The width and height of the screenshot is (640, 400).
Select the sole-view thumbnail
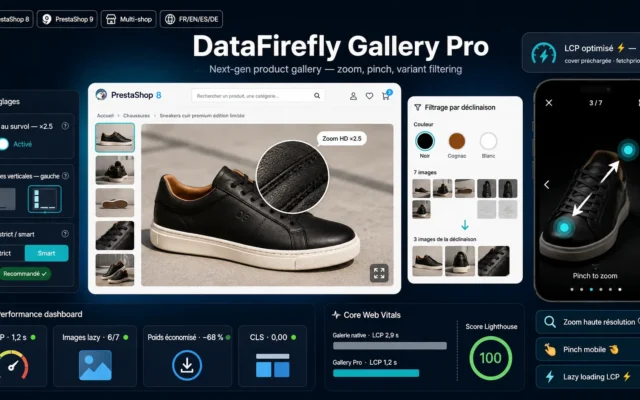point(115,202)
